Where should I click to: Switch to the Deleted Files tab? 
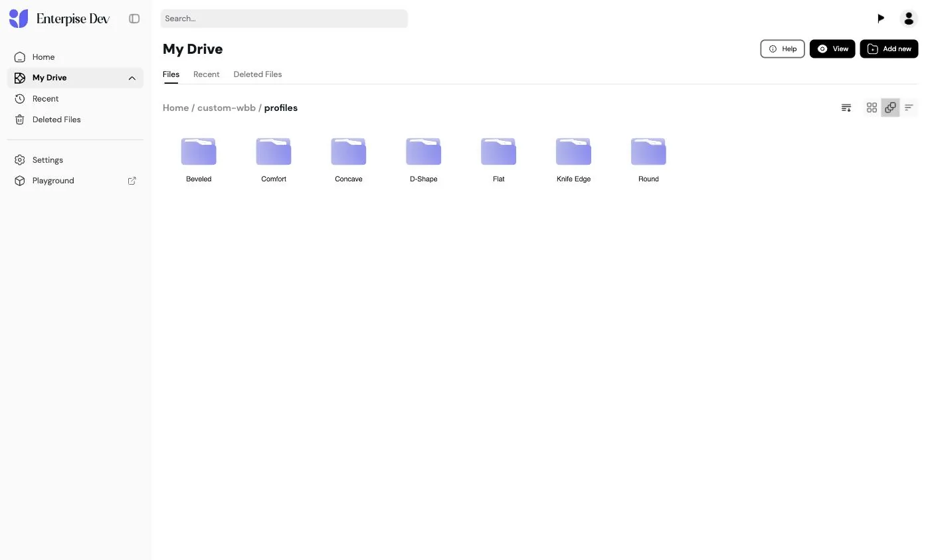coord(258,74)
